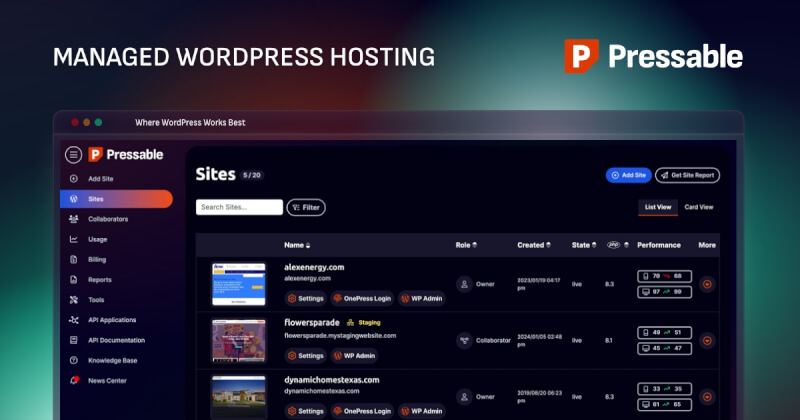Sort by the Created column header
Screen dimensions: 800x420
pyautogui.click(x=534, y=245)
